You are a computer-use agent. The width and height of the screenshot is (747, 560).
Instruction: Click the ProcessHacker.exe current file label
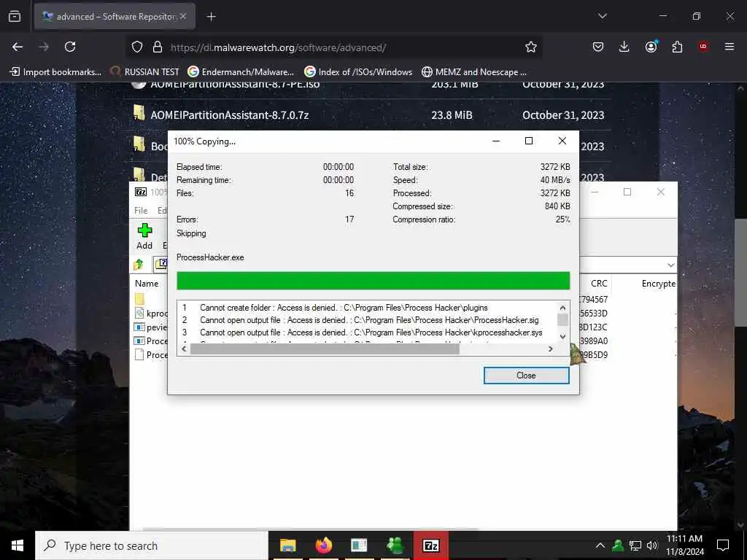point(210,257)
